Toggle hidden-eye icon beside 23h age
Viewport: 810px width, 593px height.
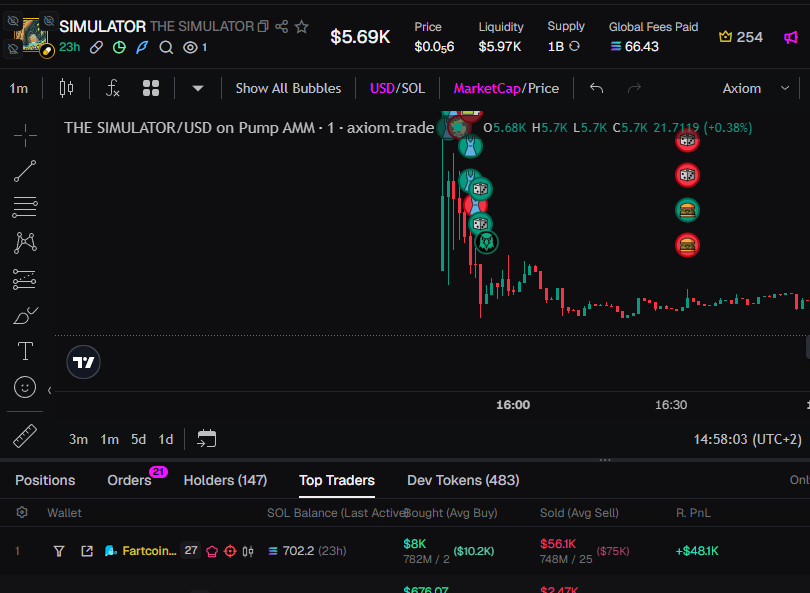(13, 49)
